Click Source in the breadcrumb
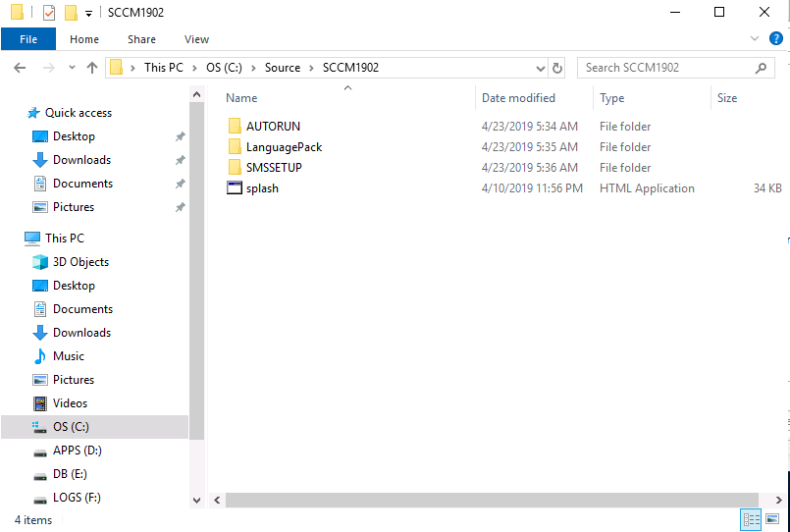Image resolution: width=790 pixels, height=532 pixels. (x=283, y=68)
